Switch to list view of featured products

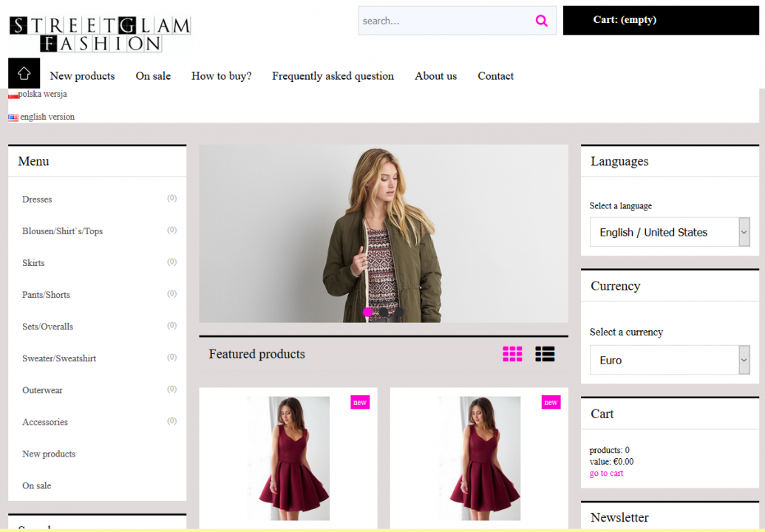(545, 354)
